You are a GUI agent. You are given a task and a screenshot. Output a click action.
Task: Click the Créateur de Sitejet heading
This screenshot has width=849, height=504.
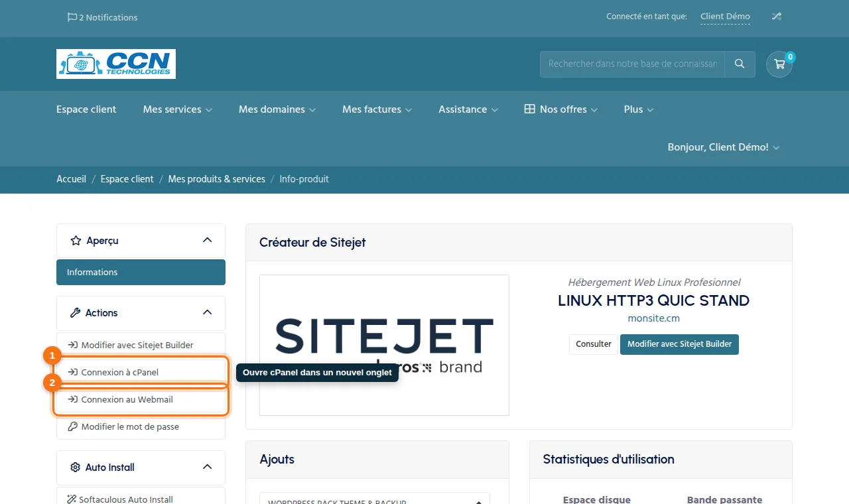click(x=312, y=243)
